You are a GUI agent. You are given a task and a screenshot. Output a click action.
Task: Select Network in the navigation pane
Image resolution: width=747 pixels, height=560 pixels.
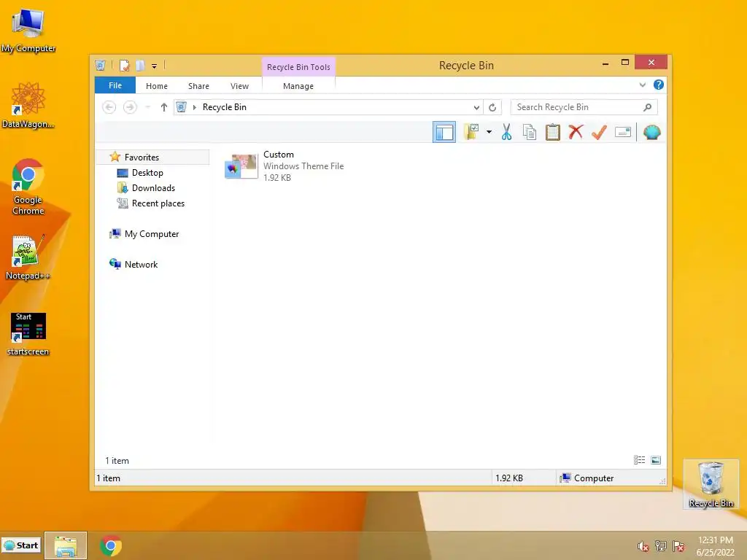141,264
